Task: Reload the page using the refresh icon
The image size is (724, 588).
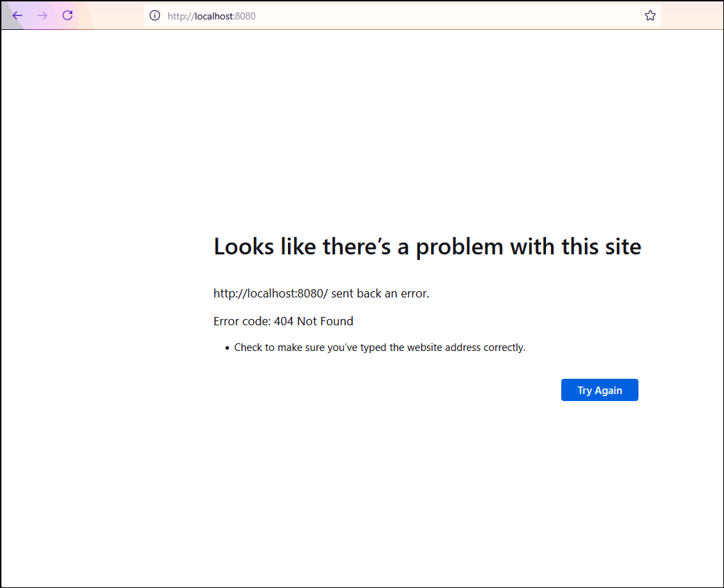Action: (x=67, y=15)
